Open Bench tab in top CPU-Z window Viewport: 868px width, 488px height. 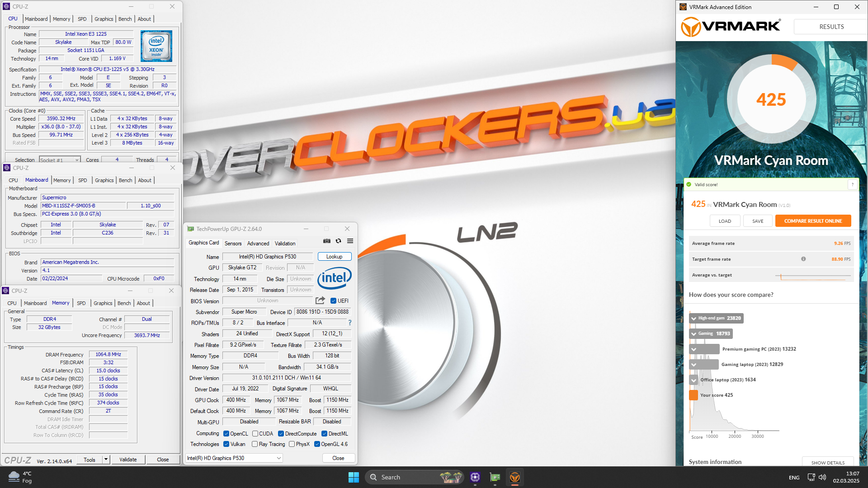[125, 19]
